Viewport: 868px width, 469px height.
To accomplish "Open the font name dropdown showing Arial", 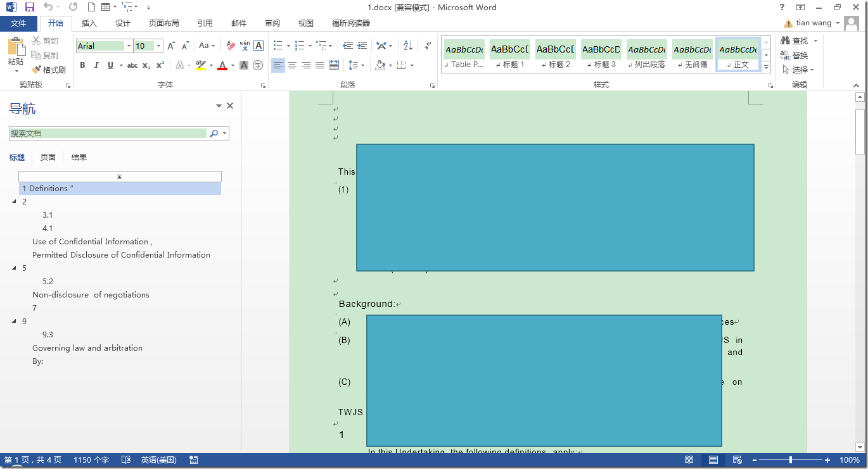I will click(x=129, y=46).
